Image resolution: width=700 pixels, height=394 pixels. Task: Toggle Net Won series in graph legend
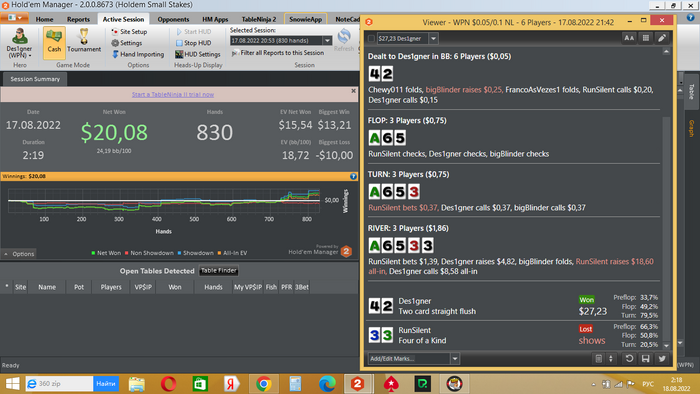tap(106, 253)
